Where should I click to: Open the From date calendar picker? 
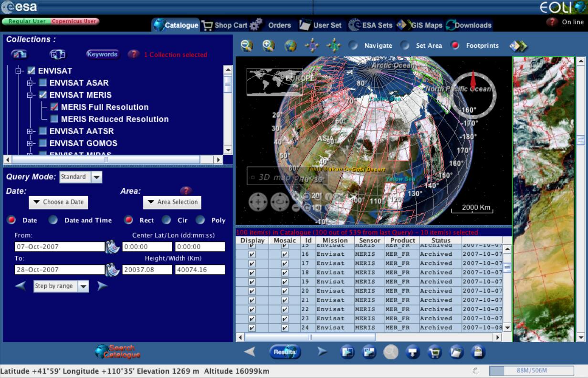113,246
